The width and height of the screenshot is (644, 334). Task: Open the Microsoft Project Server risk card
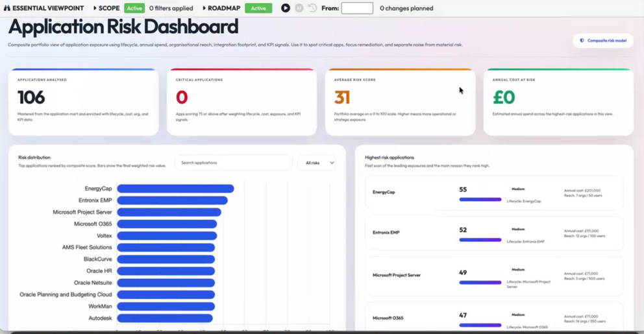[x=493, y=276]
